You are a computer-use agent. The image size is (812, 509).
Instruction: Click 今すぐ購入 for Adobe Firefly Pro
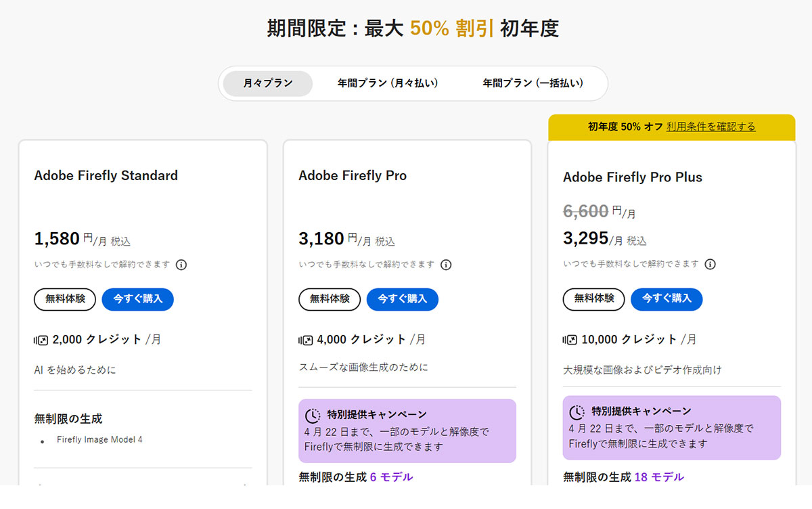(x=402, y=299)
